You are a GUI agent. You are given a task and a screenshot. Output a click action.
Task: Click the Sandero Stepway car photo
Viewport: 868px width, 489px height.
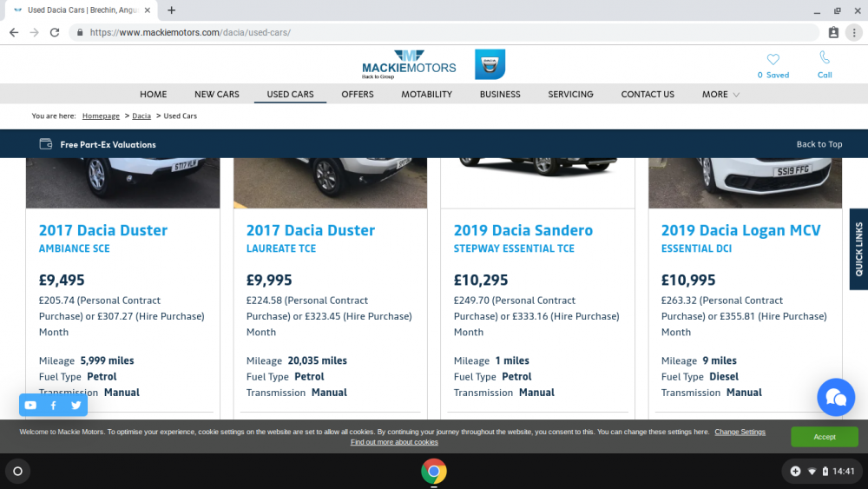pyautogui.click(x=537, y=182)
